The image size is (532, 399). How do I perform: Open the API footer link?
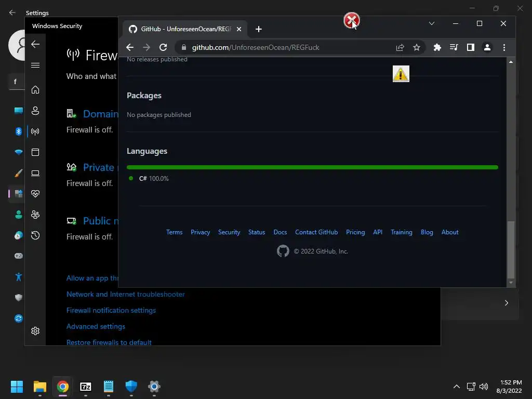378,232
